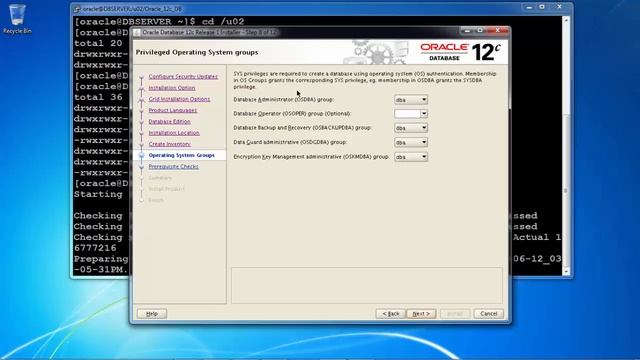Click the terminal line 'cd /u02'
640x360 pixels.
coord(223,22)
